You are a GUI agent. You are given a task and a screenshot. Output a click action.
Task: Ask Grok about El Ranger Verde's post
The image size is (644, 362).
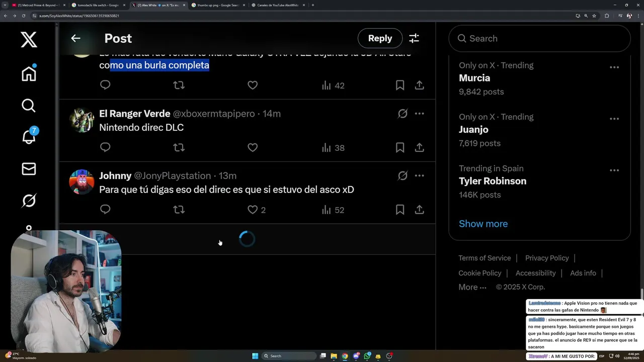(x=403, y=114)
